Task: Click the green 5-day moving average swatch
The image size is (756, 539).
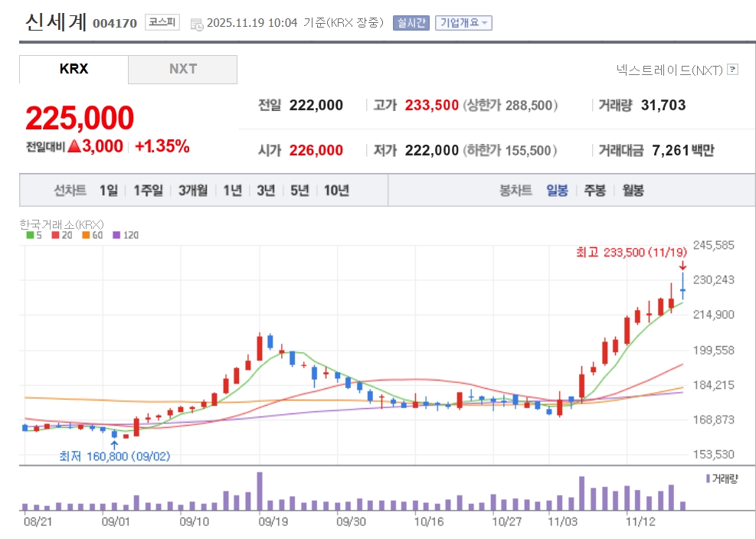Action: 29,235
